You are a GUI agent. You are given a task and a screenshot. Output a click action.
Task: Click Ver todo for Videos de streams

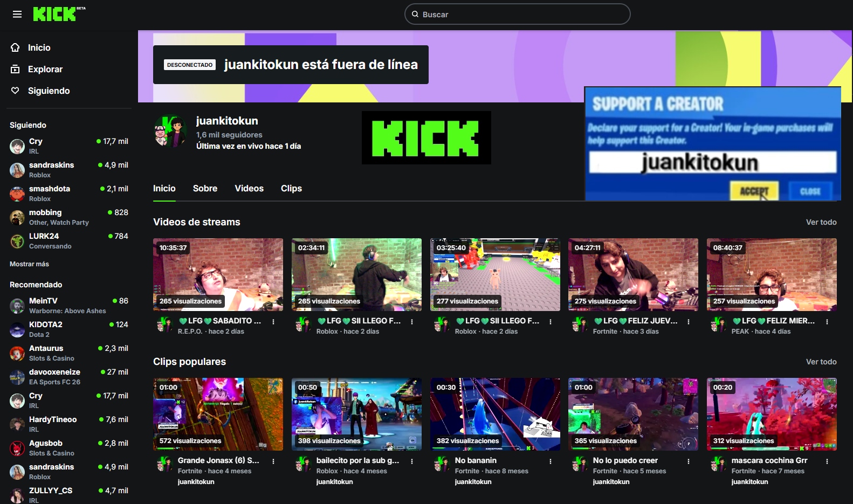(x=821, y=222)
